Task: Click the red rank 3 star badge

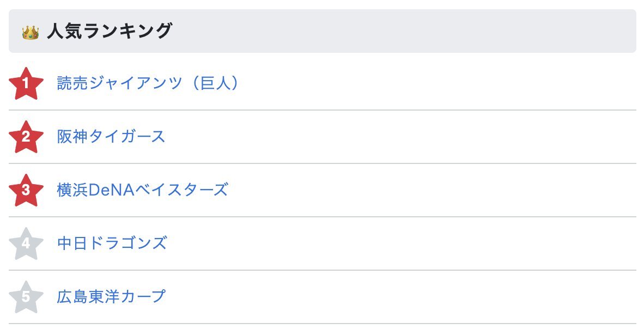Action: pyautogui.click(x=26, y=191)
